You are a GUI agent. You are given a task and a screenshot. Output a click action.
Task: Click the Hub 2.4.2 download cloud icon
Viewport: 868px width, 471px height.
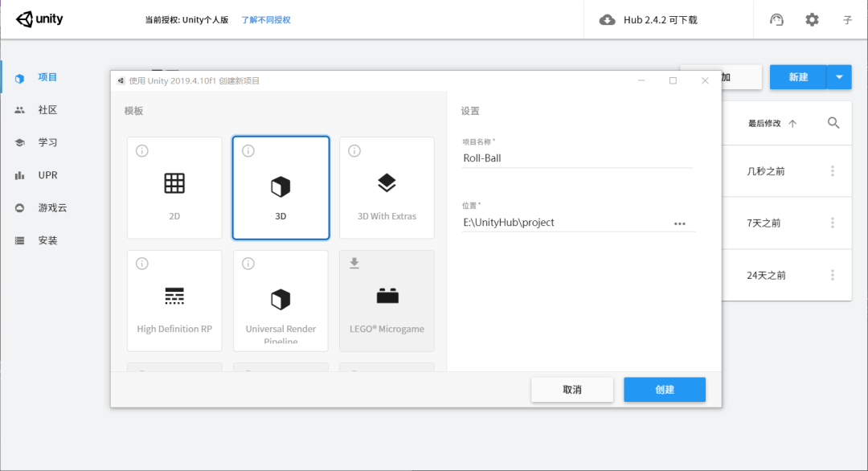click(x=608, y=20)
